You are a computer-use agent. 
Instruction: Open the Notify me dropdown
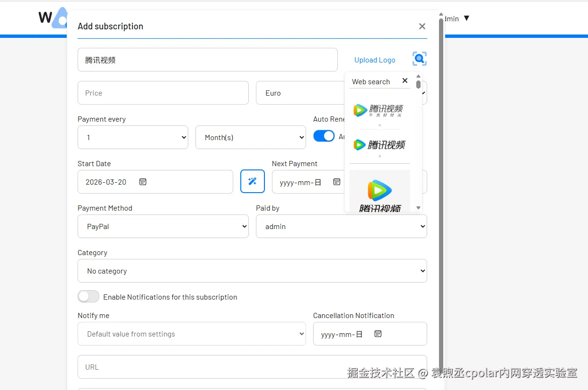click(x=192, y=334)
